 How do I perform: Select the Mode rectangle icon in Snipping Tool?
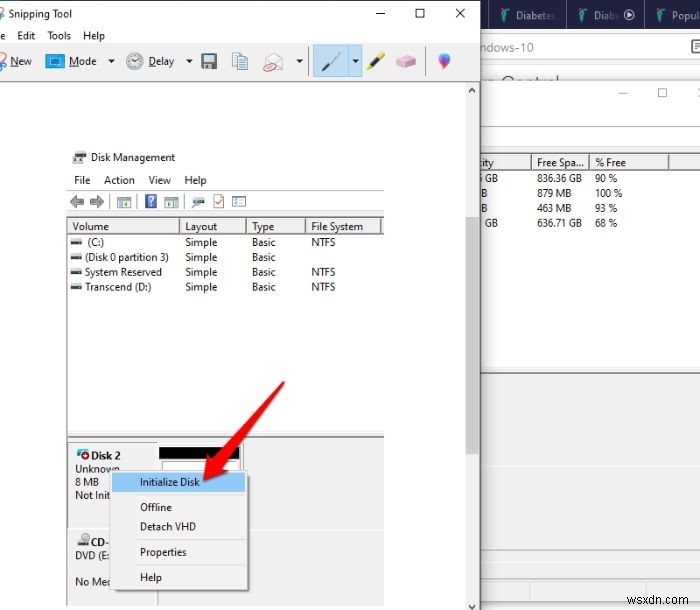click(x=55, y=61)
